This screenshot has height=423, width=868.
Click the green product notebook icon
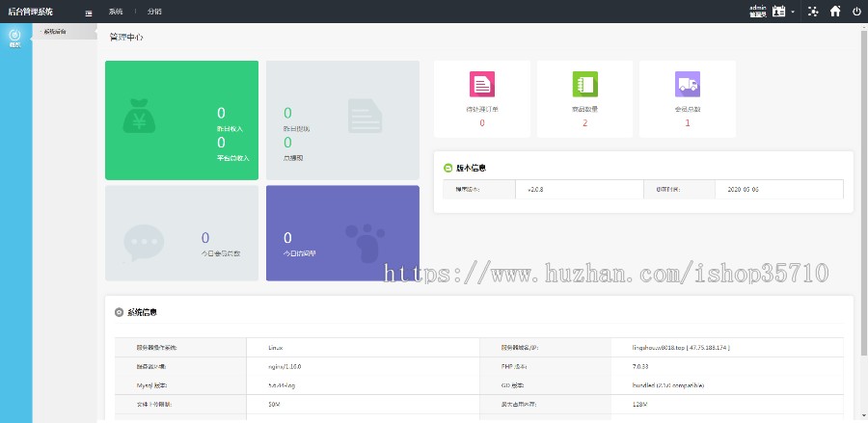[585, 84]
